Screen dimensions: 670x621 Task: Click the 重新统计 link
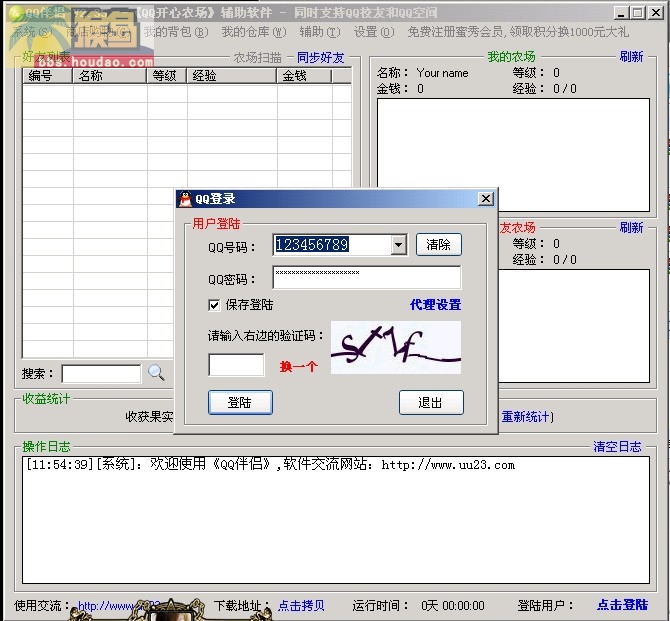(x=526, y=416)
